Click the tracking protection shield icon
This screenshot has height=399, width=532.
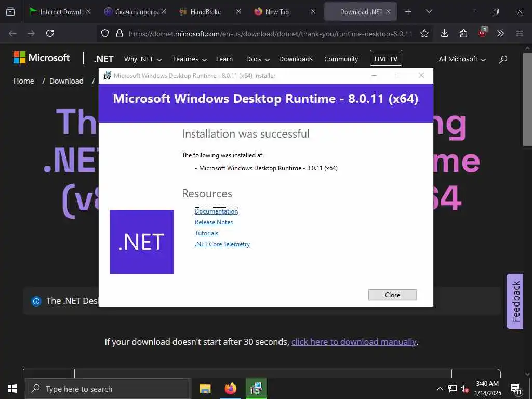105,33
